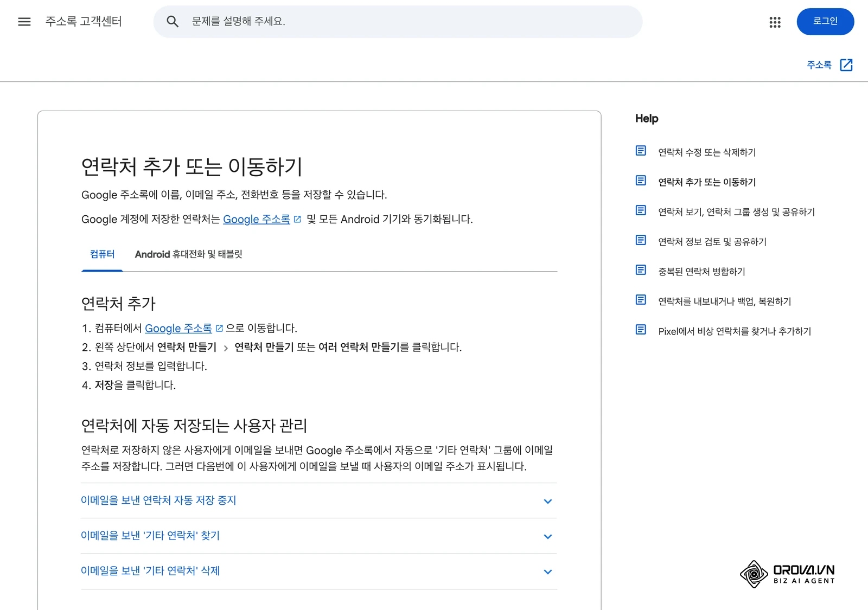Click the search magnifier icon

(x=173, y=22)
